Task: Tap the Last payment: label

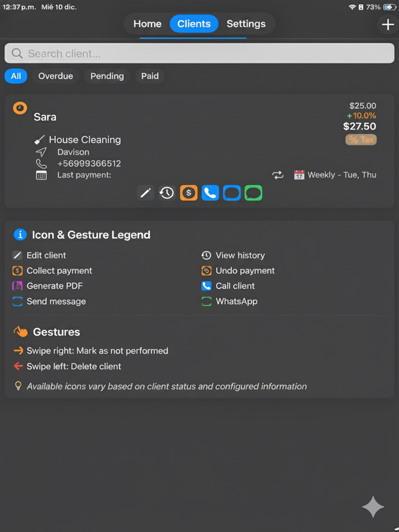Action: point(84,175)
